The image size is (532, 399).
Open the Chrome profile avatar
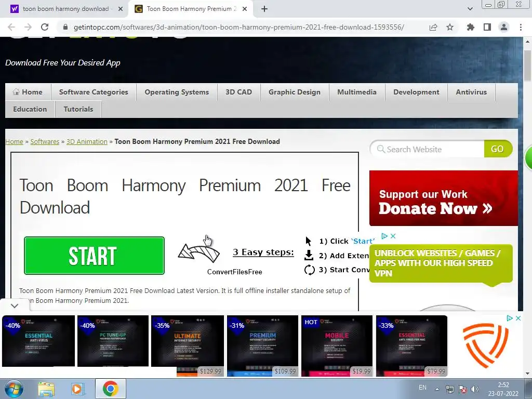pos(504,27)
